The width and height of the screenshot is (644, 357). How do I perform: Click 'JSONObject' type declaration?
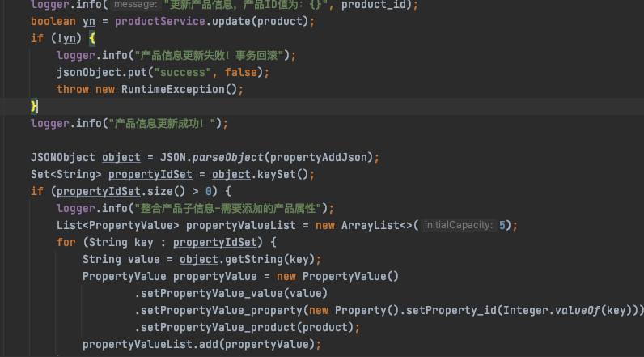click(x=63, y=157)
